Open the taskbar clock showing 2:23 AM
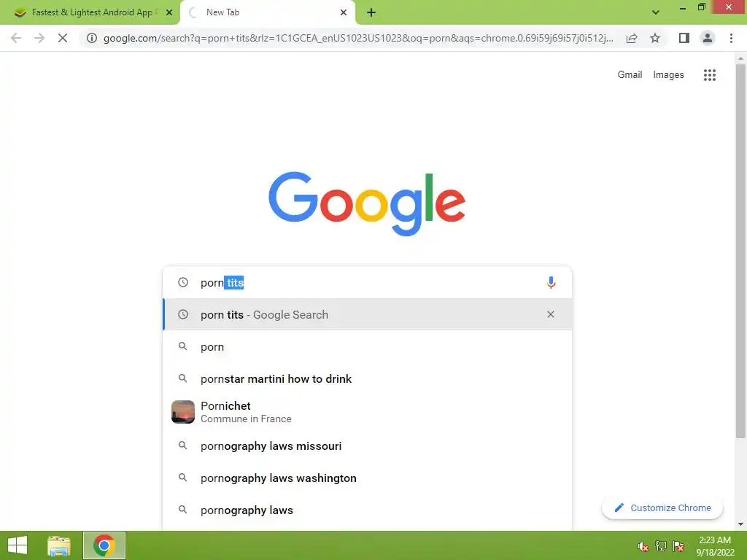 coord(715,546)
